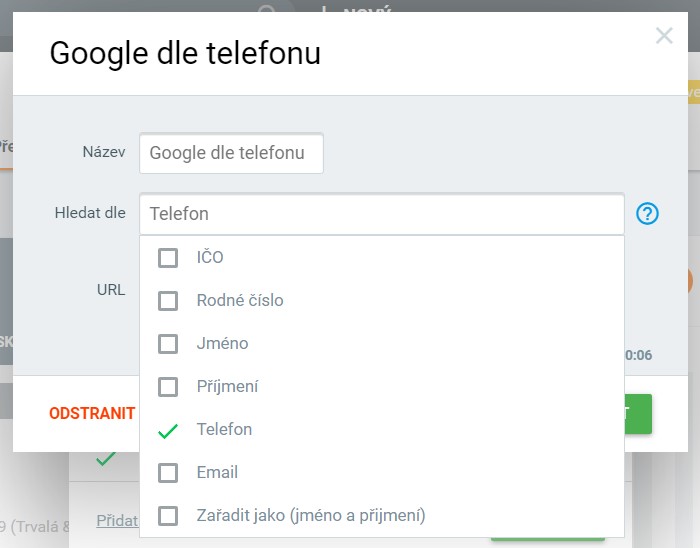The image size is (700, 548).
Task: Click the Název input field
Action: click(x=231, y=153)
